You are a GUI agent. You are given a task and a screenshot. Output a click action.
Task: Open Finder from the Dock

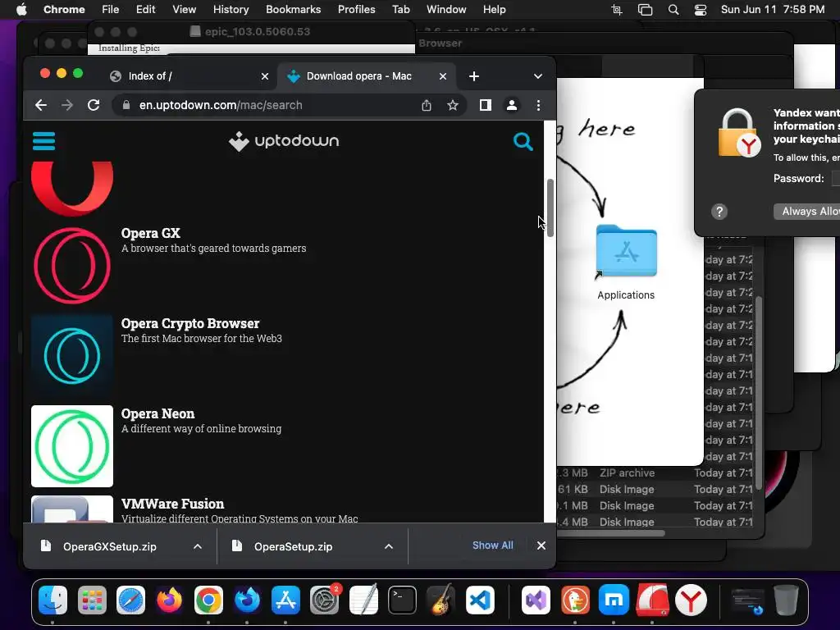coord(52,600)
